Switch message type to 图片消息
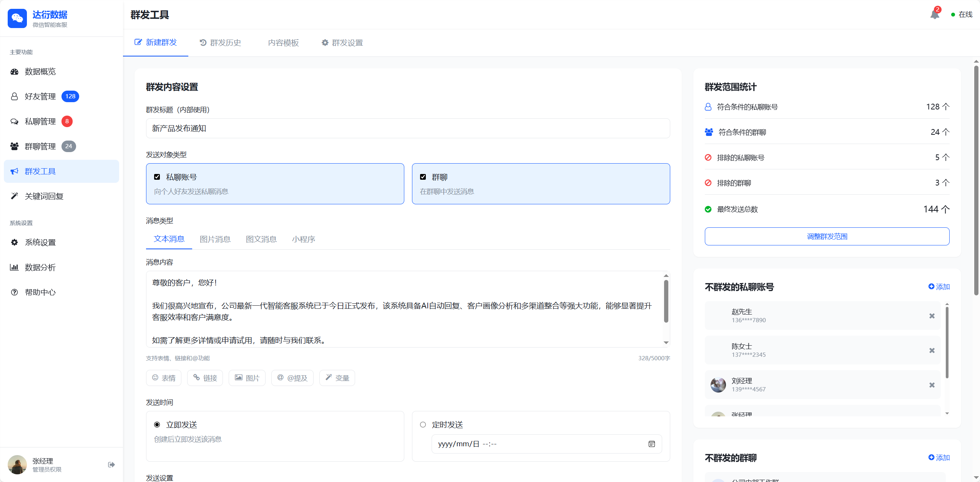The width and height of the screenshot is (980, 482). point(215,239)
